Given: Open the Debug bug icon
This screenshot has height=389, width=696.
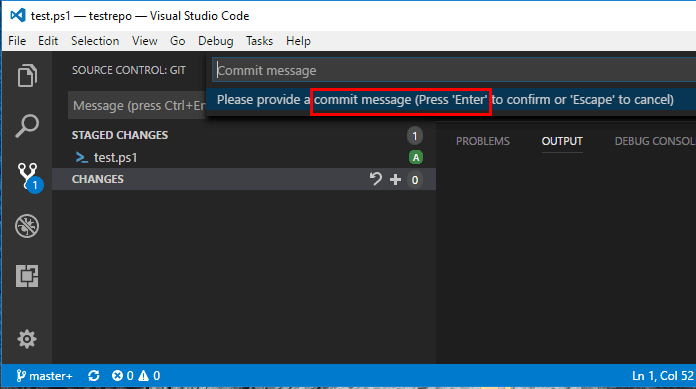Looking at the screenshot, I should pyautogui.click(x=27, y=226).
